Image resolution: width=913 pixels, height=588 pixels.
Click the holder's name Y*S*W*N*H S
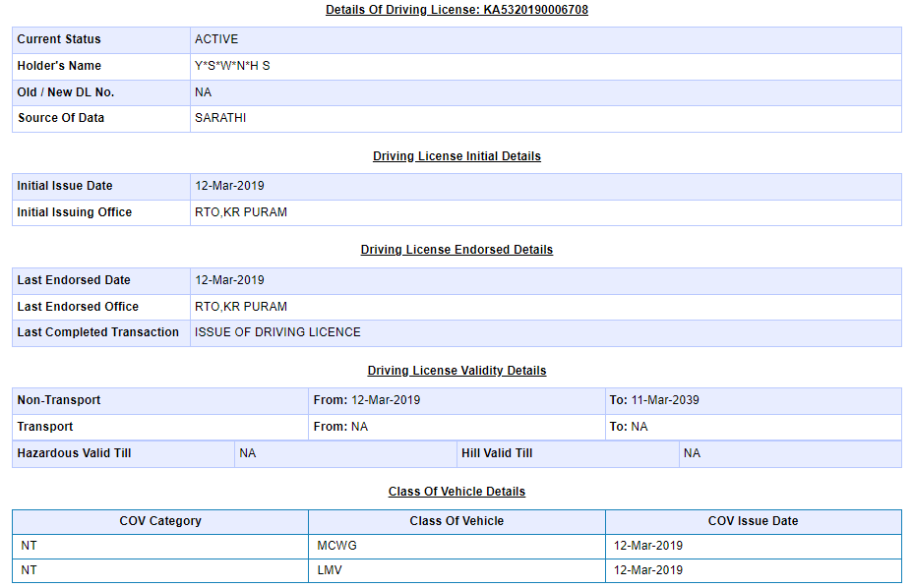pos(232,66)
